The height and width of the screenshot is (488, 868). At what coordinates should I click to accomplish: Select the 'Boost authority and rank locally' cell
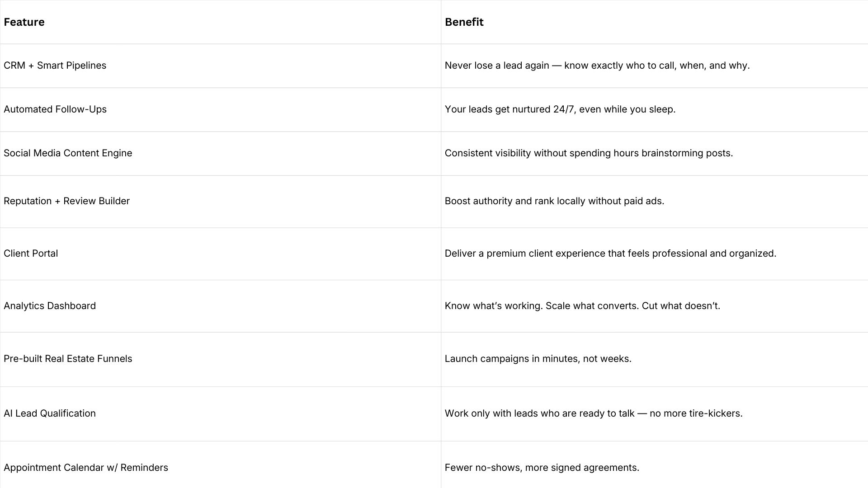(554, 201)
